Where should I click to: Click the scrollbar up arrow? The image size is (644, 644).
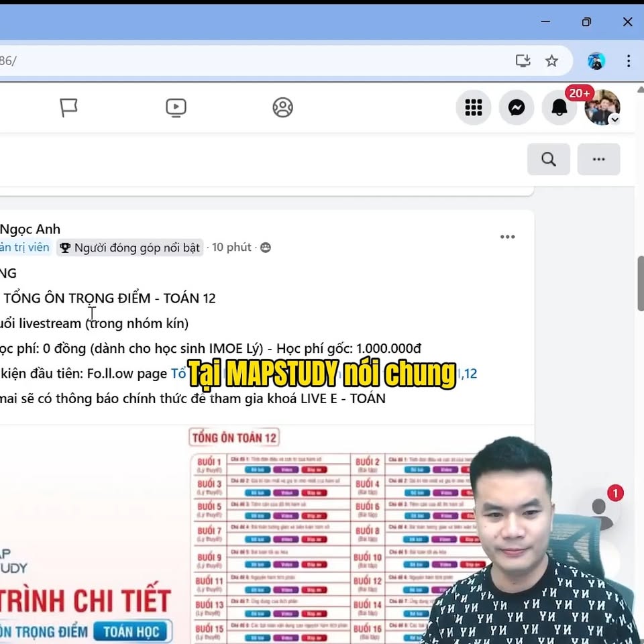[x=640, y=89]
